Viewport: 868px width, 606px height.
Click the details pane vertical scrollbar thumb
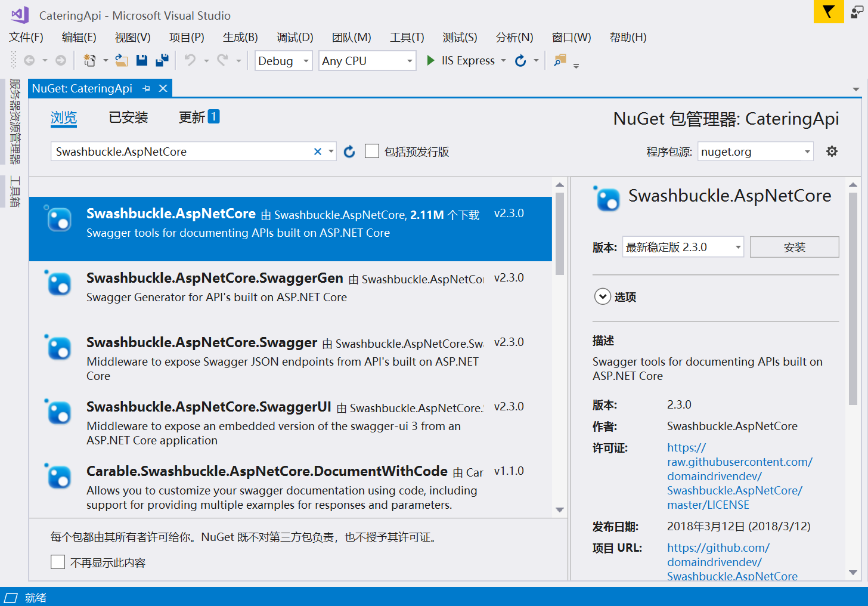[x=853, y=299]
